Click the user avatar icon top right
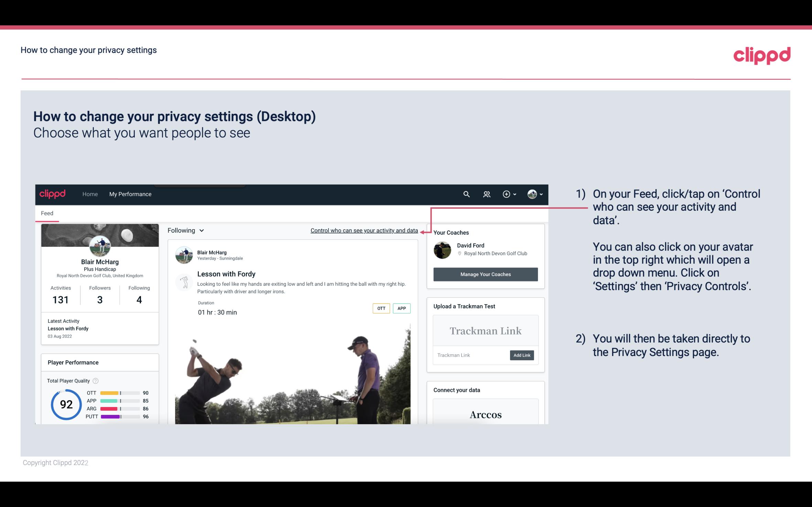This screenshot has width=812, height=507. point(532,194)
